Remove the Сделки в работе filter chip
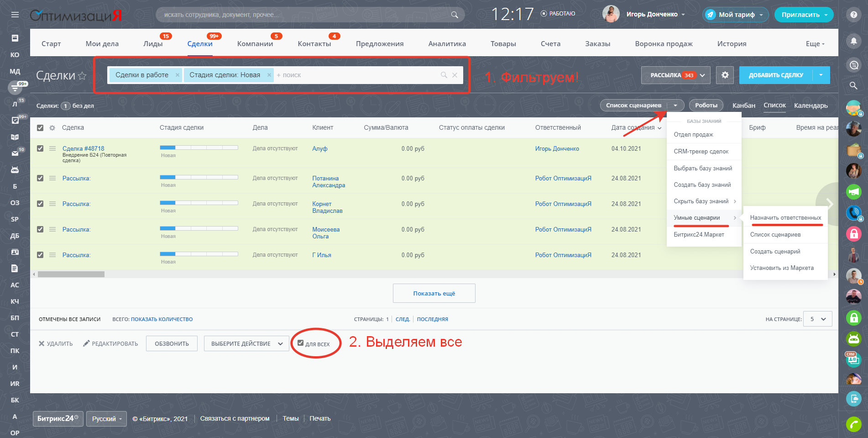Viewport: 868px width, 438px height. point(178,75)
